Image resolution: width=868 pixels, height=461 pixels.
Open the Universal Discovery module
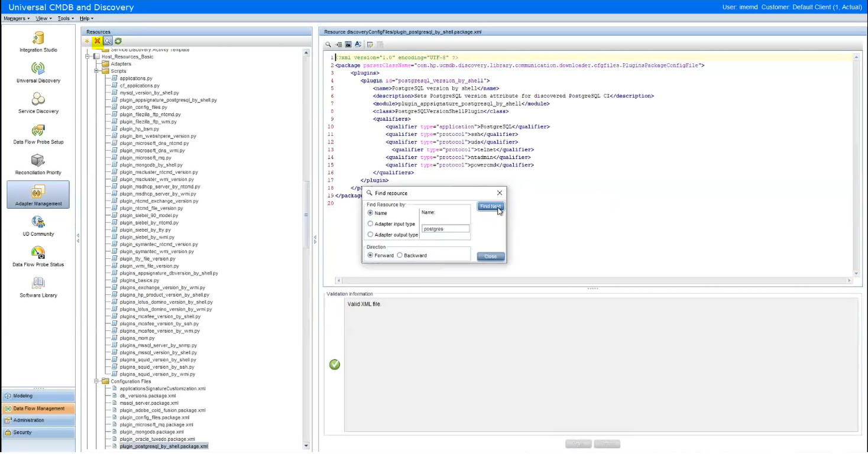pos(38,72)
